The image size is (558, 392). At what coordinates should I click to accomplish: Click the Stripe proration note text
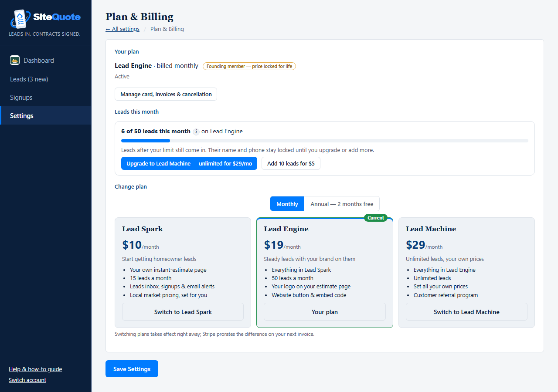214,335
